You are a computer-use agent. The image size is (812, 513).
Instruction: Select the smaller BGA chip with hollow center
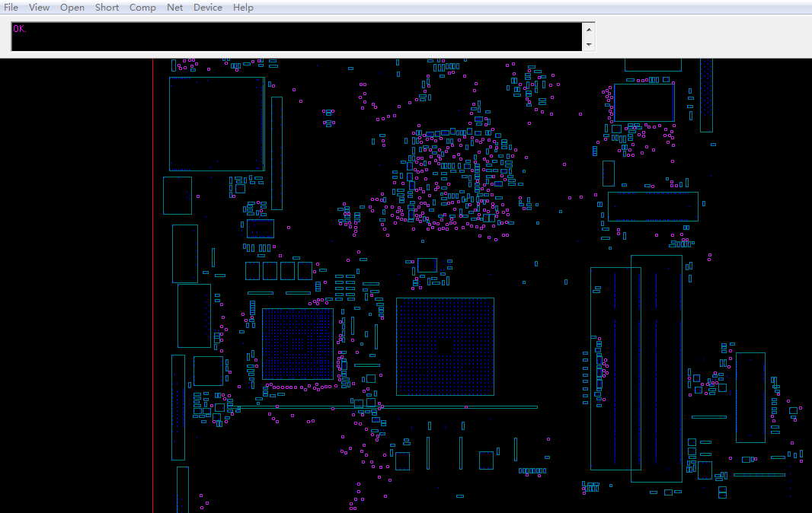pos(298,344)
